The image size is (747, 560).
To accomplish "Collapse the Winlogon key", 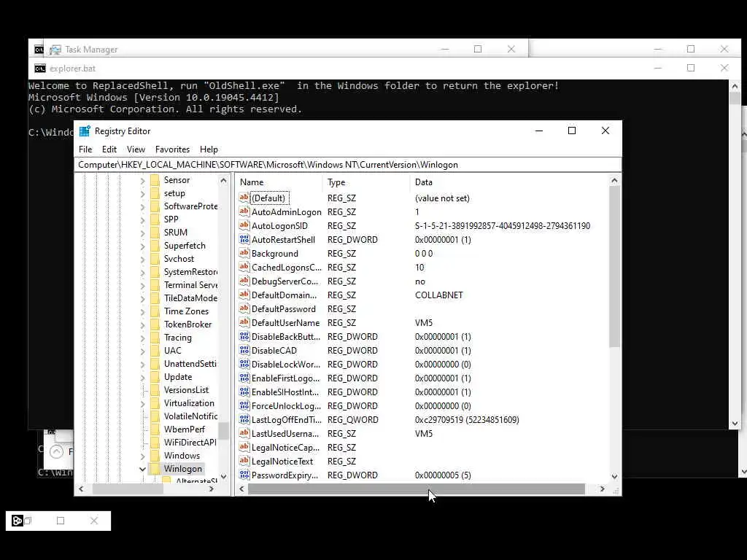I will pyautogui.click(x=142, y=469).
